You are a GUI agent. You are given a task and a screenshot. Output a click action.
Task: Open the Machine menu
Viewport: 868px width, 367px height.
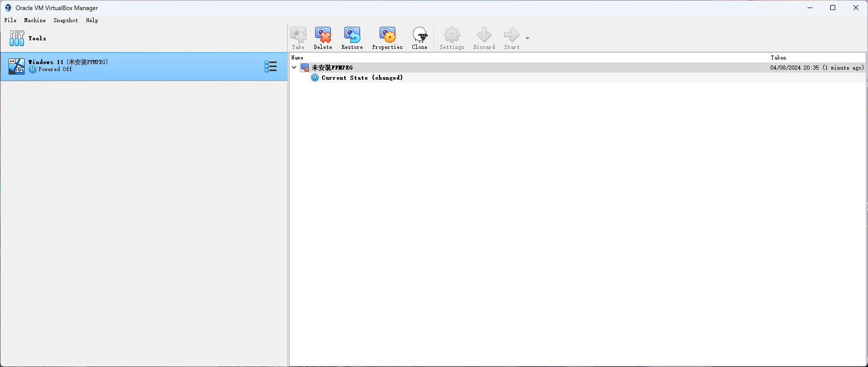coord(35,21)
